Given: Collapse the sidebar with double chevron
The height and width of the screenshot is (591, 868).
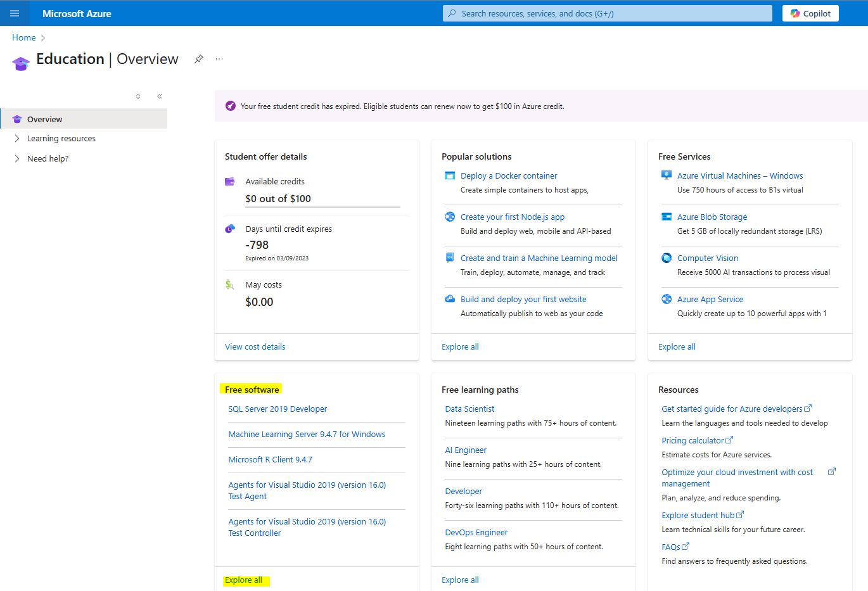Looking at the screenshot, I should point(160,96).
